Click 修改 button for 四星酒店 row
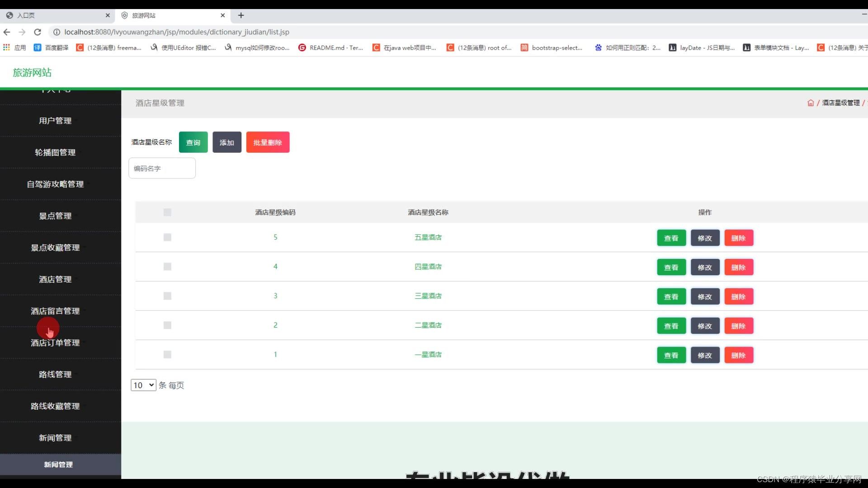868x488 pixels. click(x=705, y=267)
